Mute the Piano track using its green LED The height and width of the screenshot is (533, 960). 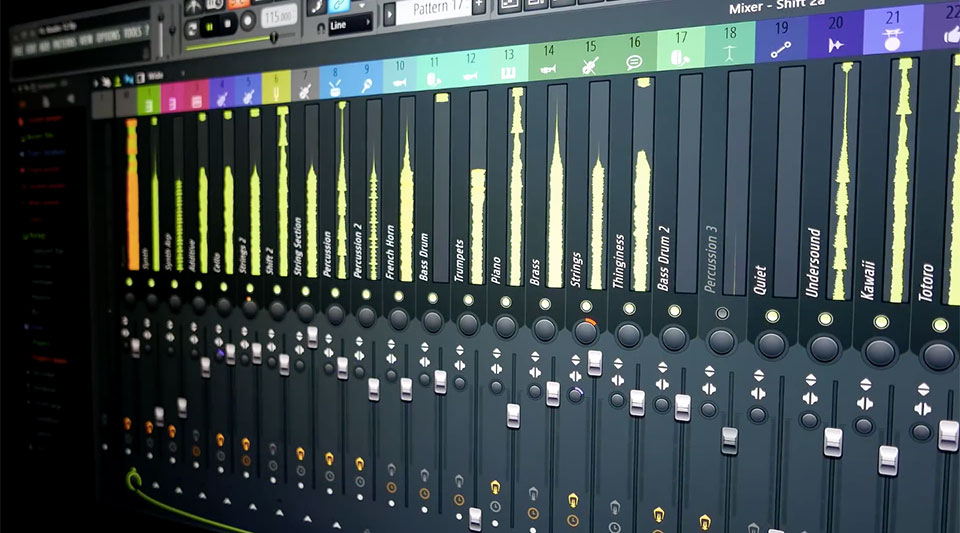tap(506, 302)
